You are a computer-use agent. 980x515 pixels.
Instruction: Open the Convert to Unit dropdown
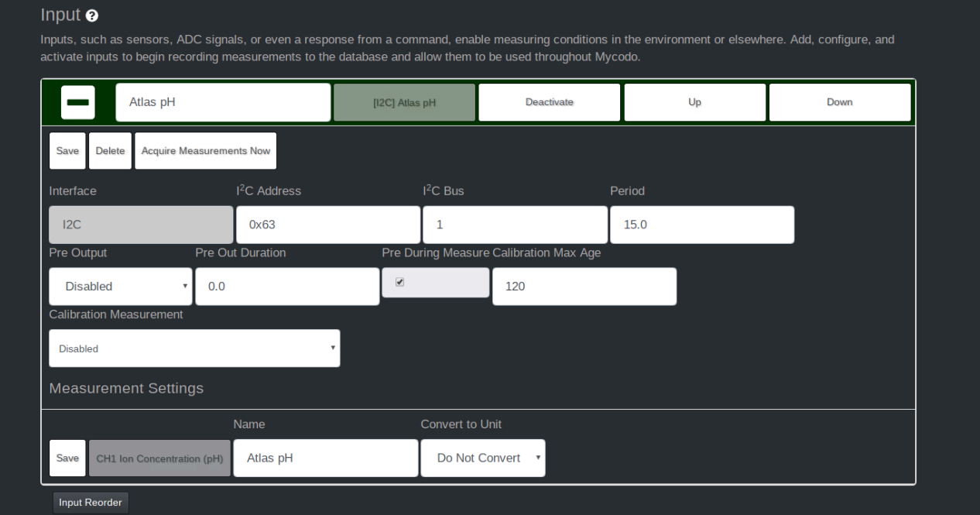pyautogui.click(x=483, y=458)
